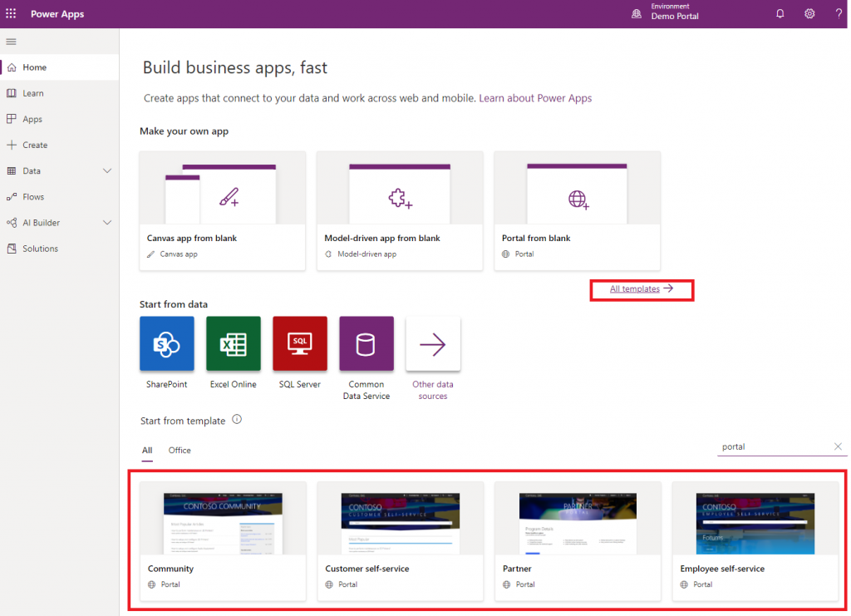Image resolution: width=851 pixels, height=616 pixels.
Task: Open notifications bell icon
Action: coord(780,13)
